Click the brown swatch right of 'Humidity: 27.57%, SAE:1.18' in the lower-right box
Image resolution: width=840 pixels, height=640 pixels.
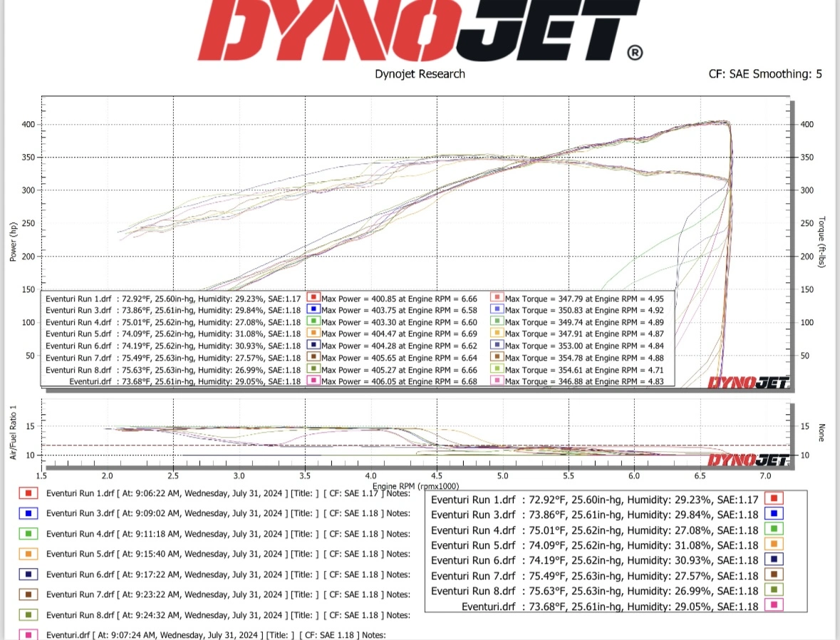click(774, 574)
